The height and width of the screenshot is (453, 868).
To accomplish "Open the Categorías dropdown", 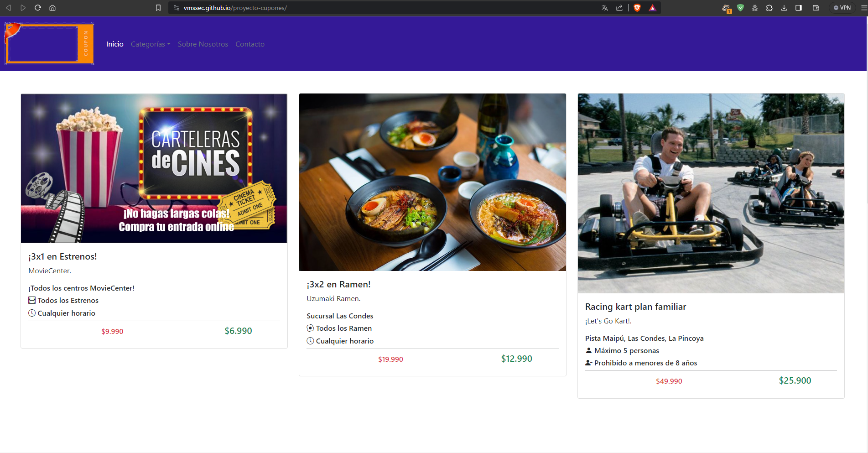I will [x=151, y=44].
